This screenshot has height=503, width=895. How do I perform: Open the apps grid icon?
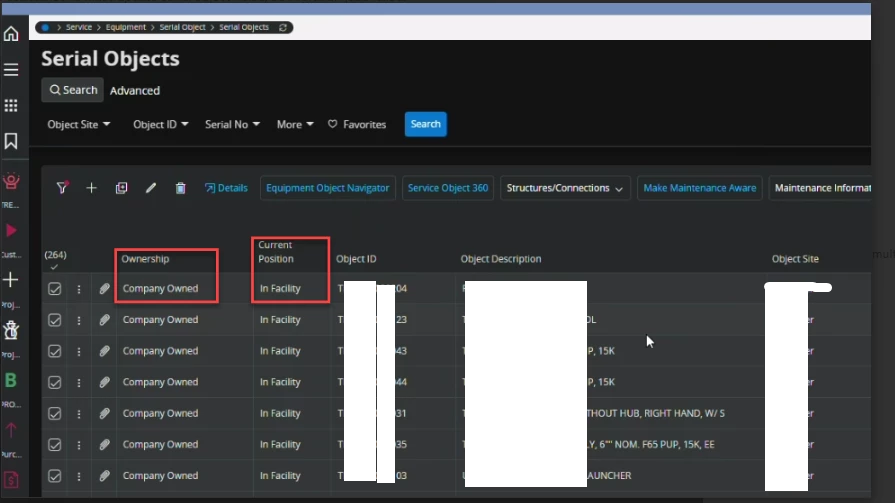pyautogui.click(x=11, y=105)
